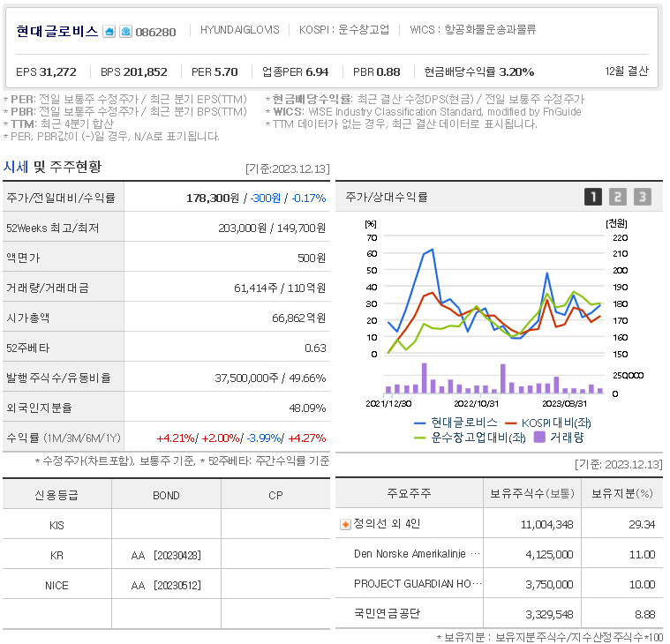Click the PER 5.70 value
The width and height of the screenshot is (670, 644).
pos(215,71)
